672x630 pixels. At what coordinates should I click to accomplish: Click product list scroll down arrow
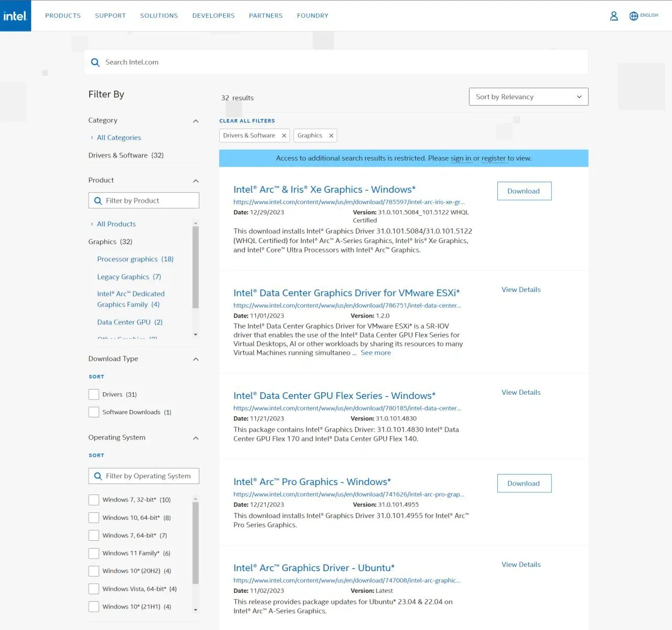[196, 334]
